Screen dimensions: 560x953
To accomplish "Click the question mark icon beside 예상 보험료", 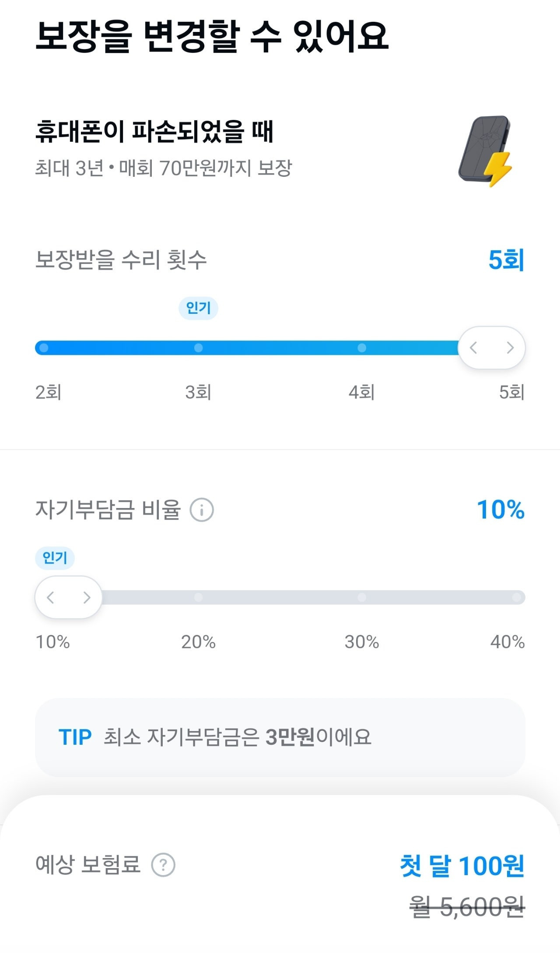I will (x=163, y=865).
